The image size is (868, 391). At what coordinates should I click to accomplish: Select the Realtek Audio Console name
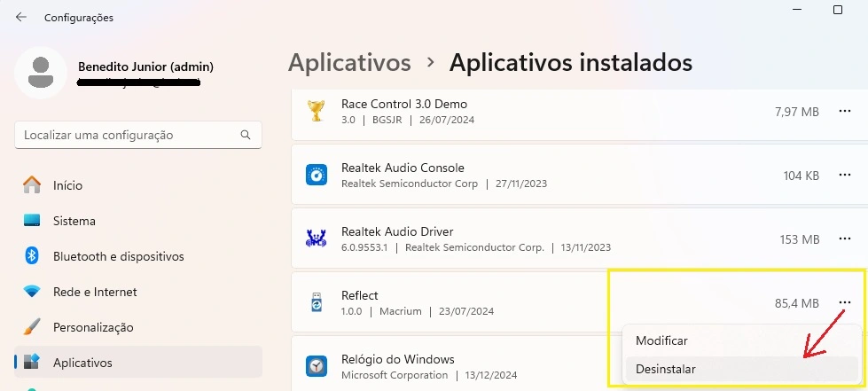[x=403, y=168]
